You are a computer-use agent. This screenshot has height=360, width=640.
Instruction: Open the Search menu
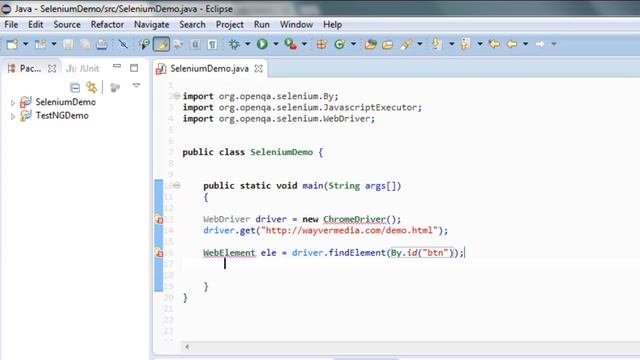(x=192, y=24)
